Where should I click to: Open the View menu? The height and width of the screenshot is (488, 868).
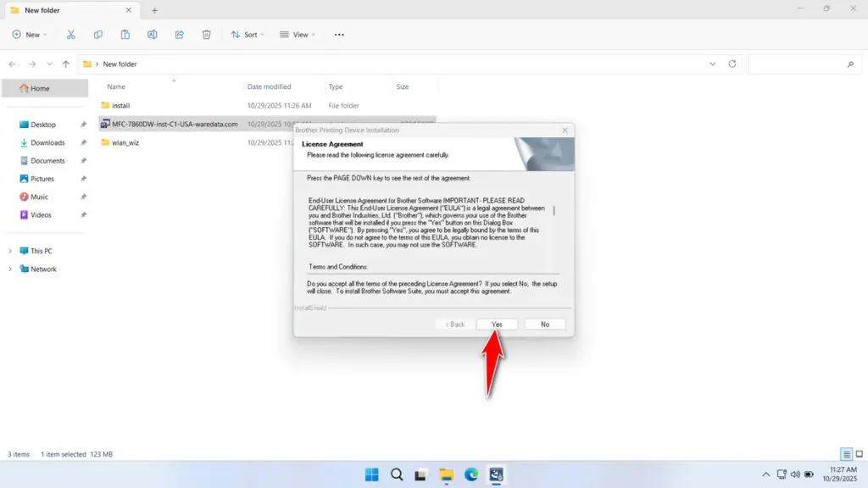(298, 34)
